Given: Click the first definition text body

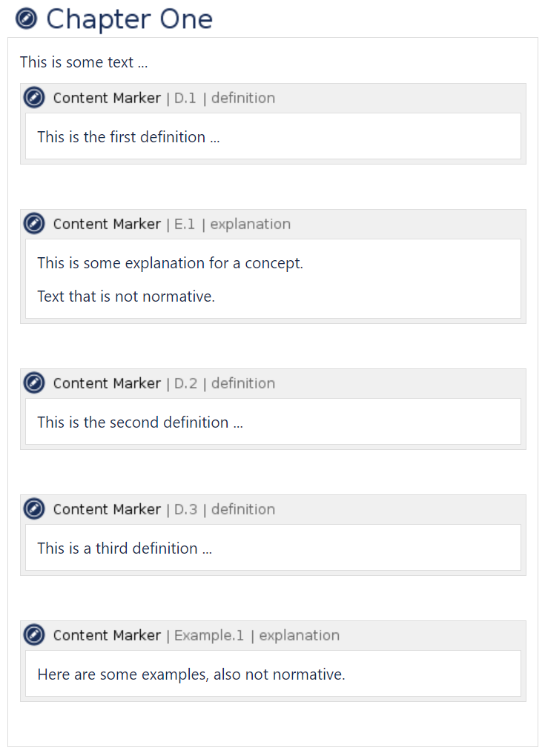Looking at the screenshot, I should click(128, 137).
